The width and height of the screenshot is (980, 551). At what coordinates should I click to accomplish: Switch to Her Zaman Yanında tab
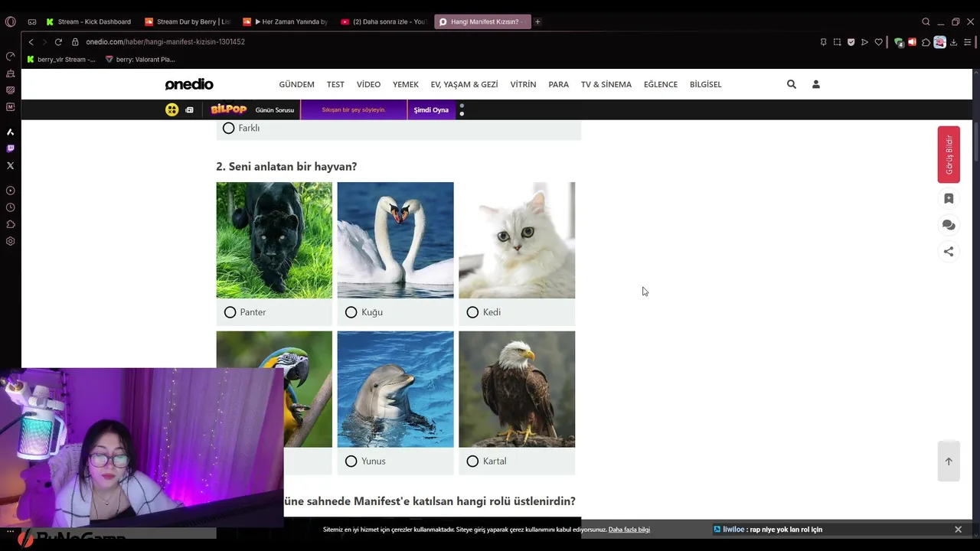[286, 21]
